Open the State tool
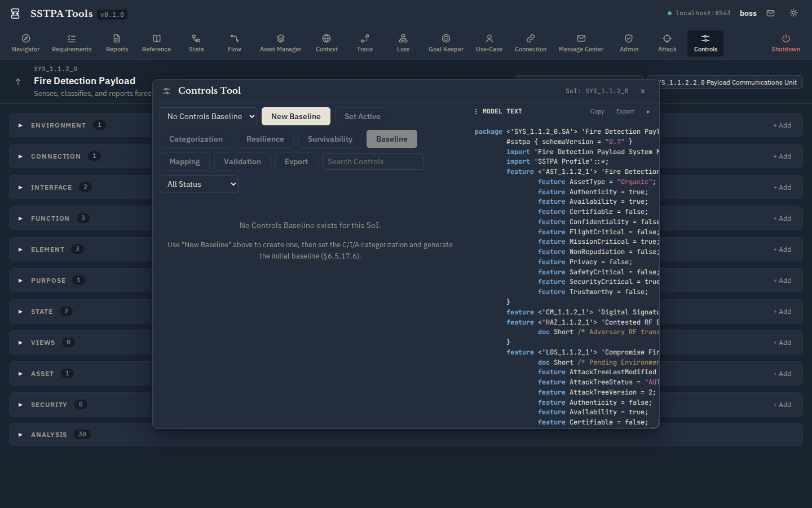812x508 pixels. [x=196, y=43]
